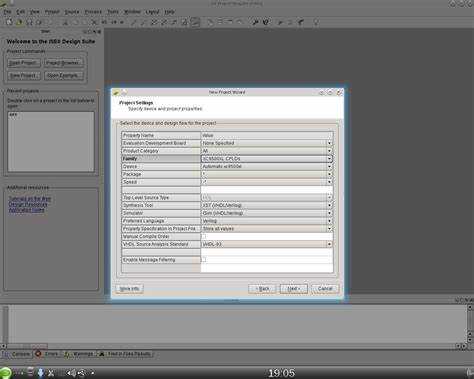Expand the Preferred Language dropdown
The height and width of the screenshot is (379, 474).
click(329, 221)
